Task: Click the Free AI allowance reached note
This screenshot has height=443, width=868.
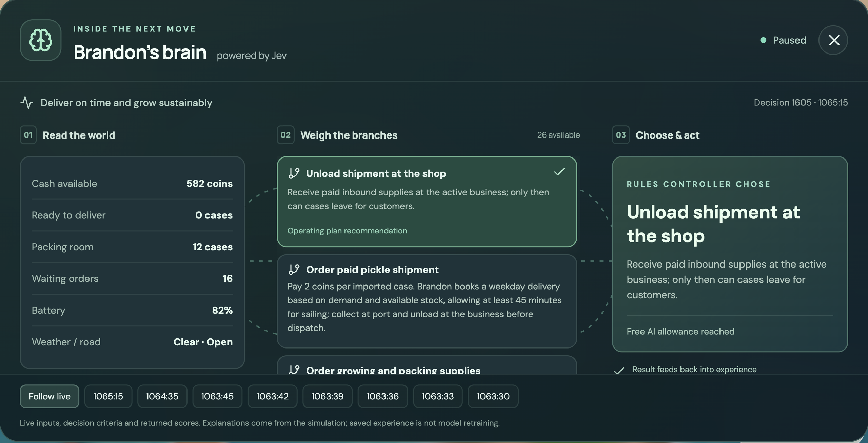Action: (680, 331)
